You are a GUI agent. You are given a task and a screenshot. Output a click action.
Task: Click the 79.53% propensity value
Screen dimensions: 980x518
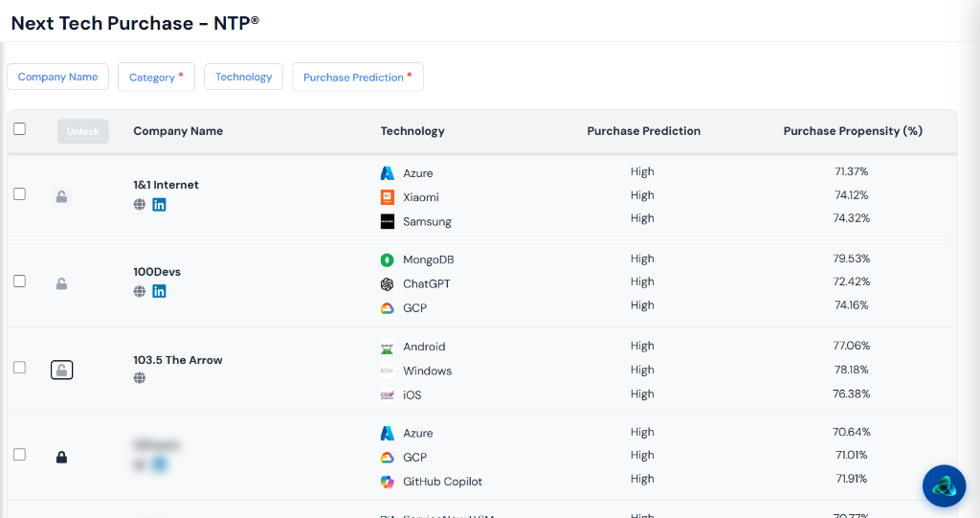click(x=851, y=259)
